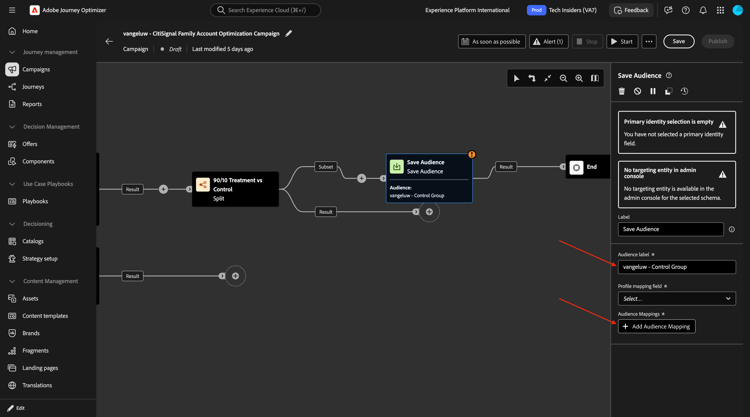Click the Start button

pyautogui.click(x=622, y=42)
